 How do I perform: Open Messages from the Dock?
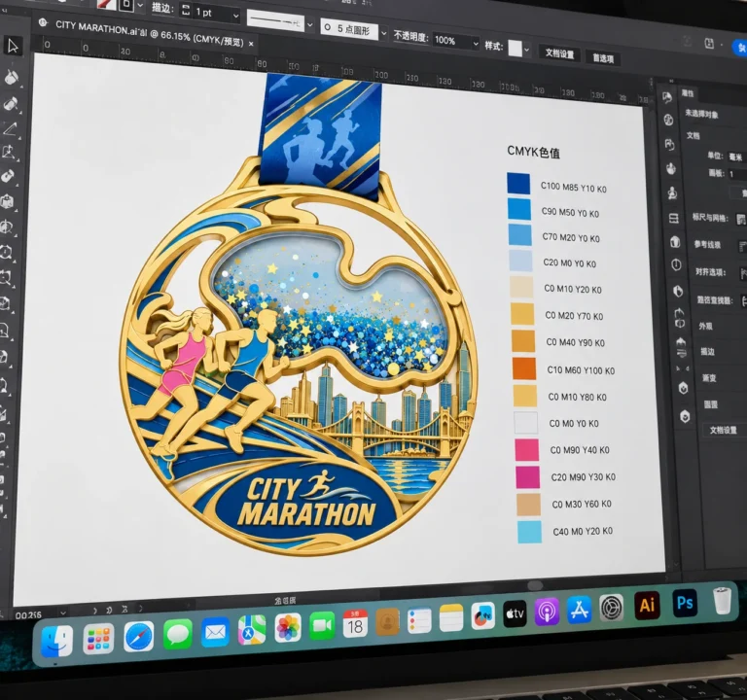[x=178, y=634]
